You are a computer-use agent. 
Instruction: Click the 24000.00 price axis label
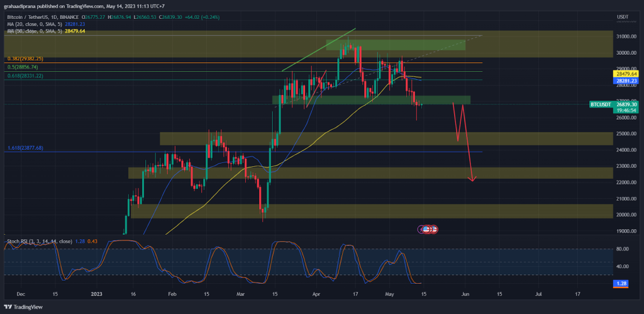click(x=627, y=150)
